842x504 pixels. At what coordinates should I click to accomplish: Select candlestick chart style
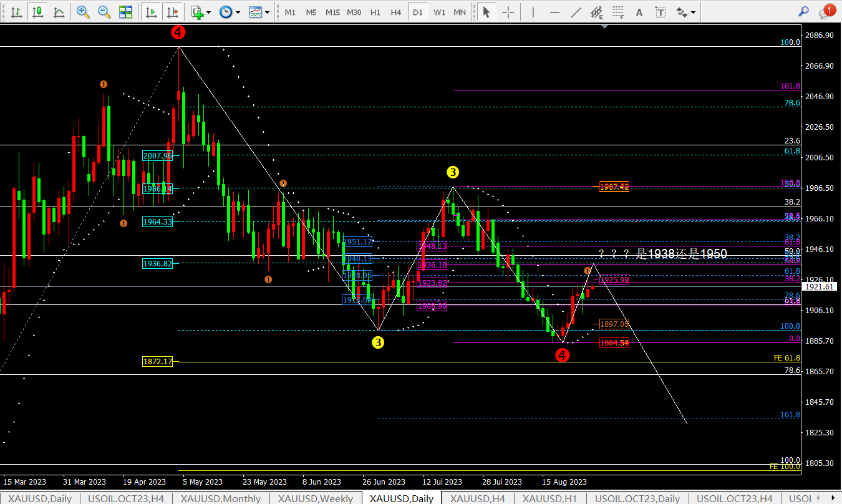pos(37,12)
